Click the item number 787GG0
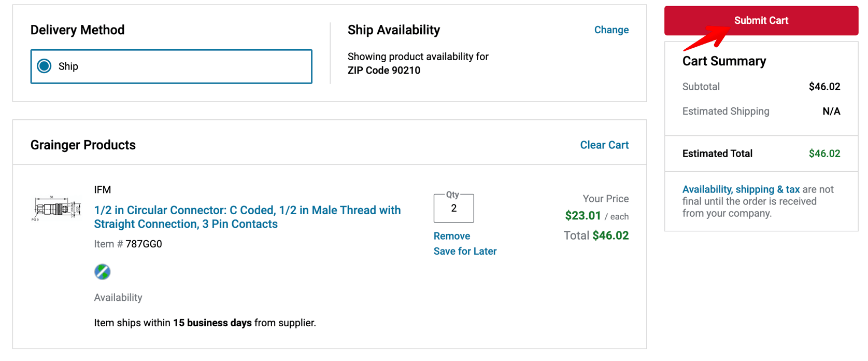This screenshot has width=868, height=361. point(144,244)
